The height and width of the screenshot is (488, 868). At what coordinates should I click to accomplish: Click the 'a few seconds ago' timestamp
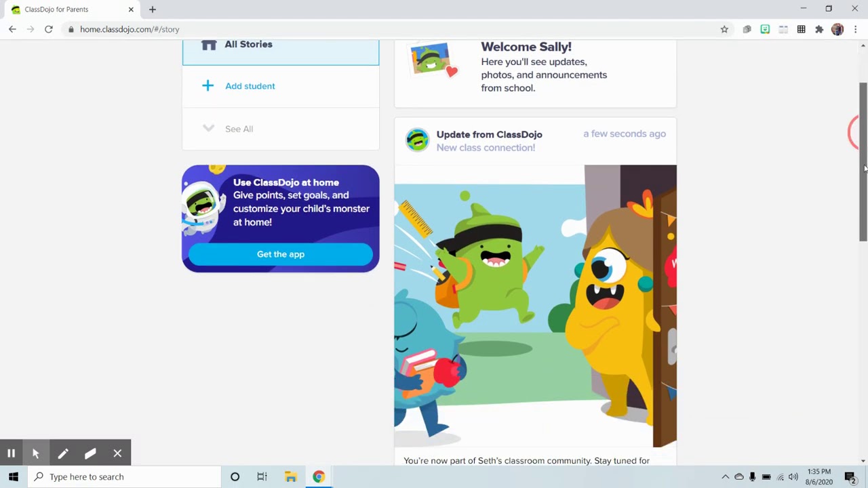click(625, 134)
